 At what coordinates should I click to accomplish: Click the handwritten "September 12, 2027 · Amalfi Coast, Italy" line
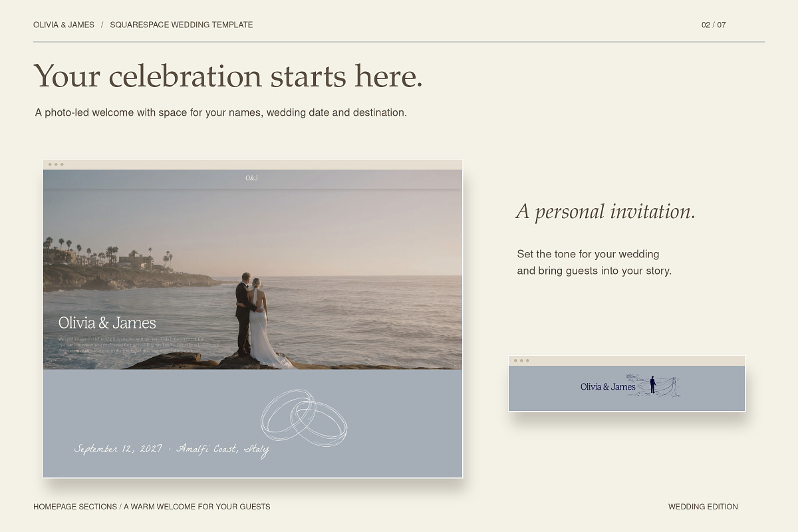(x=172, y=450)
